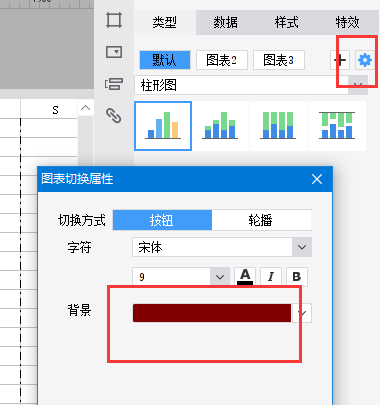Switch to the 样式 tab

[287, 22]
